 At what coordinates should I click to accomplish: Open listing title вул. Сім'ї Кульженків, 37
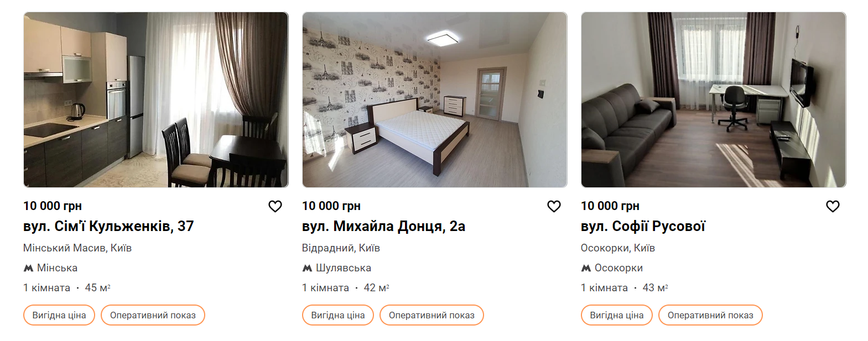click(x=108, y=226)
